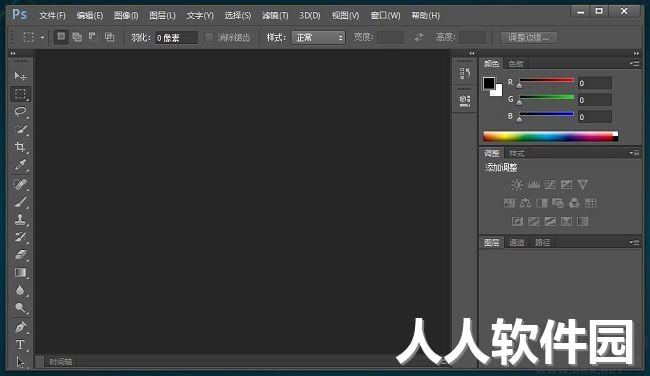Open the Layers panel flyout menu

pyautogui.click(x=634, y=242)
